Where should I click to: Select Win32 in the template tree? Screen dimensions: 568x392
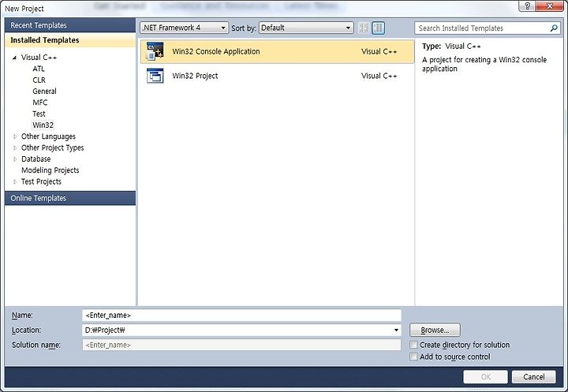[43, 125]
